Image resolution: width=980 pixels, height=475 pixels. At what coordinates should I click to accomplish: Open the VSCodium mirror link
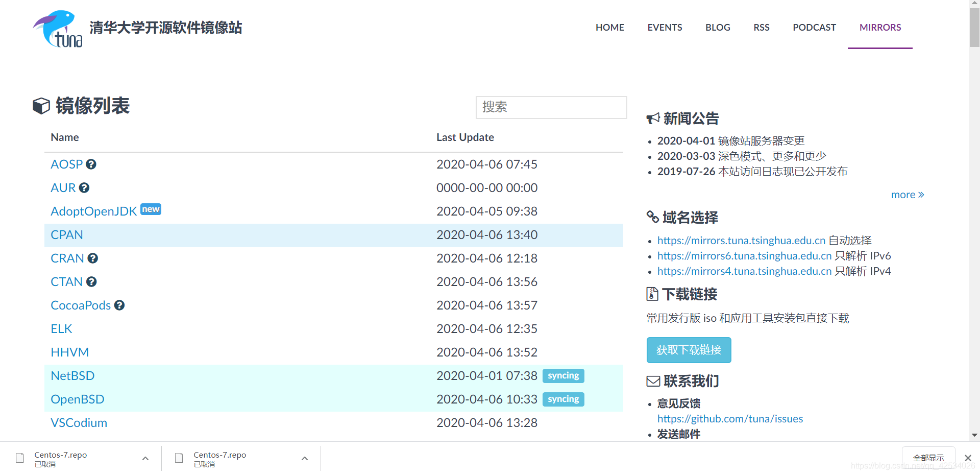coord(79,423)
